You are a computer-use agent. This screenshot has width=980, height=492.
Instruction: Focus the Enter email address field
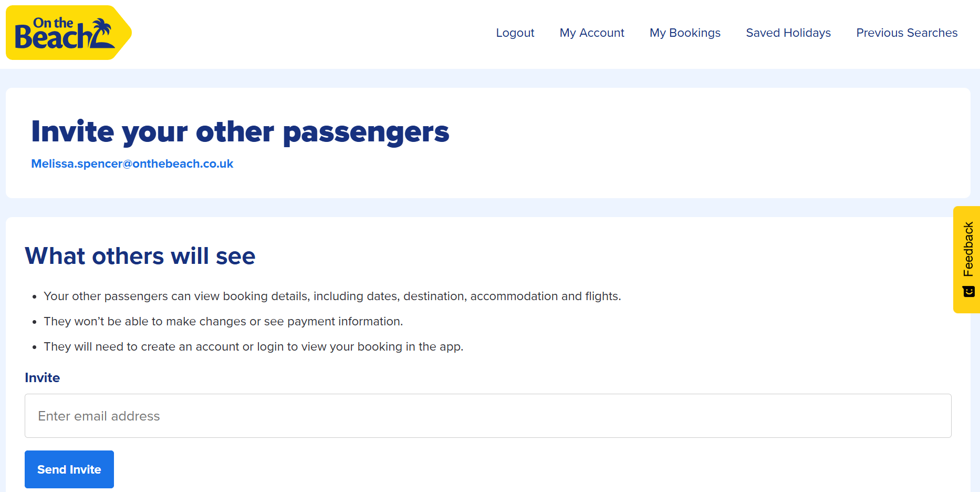[x=487, y=416]
